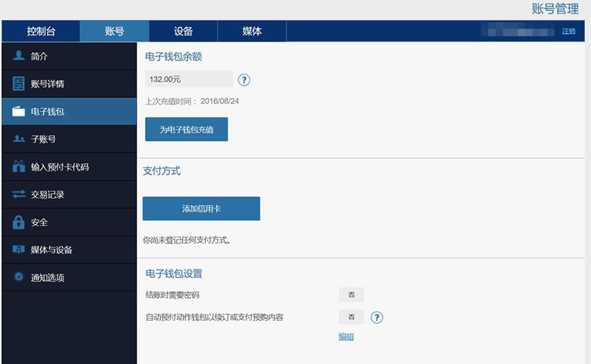Click the gear icon beside 通知选项
Screen dimensions: 591x364
pyautogui.click(x=19, y=277)
